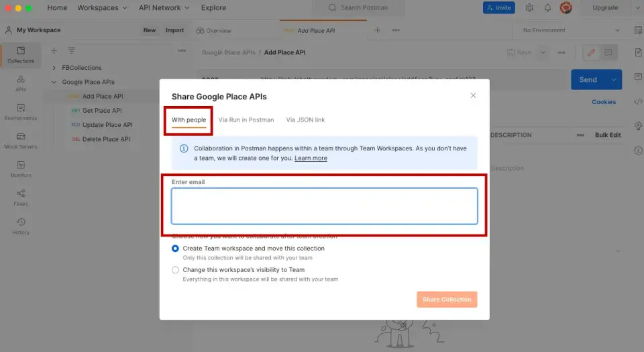The width and height of the screenshot is (644, 352).
Task: Open the Save options dropdown arrow
Action: [543, 52]
